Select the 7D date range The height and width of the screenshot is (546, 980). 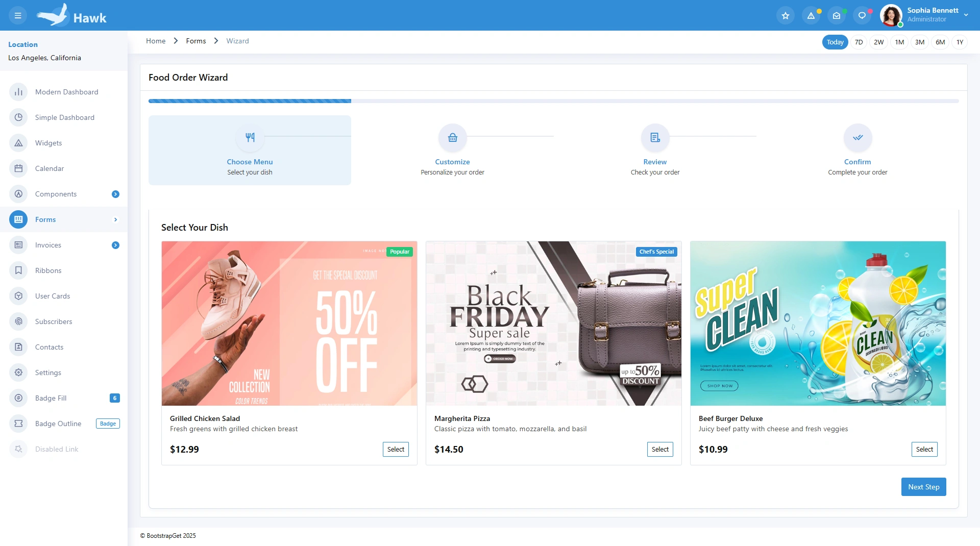pos(859,42)
